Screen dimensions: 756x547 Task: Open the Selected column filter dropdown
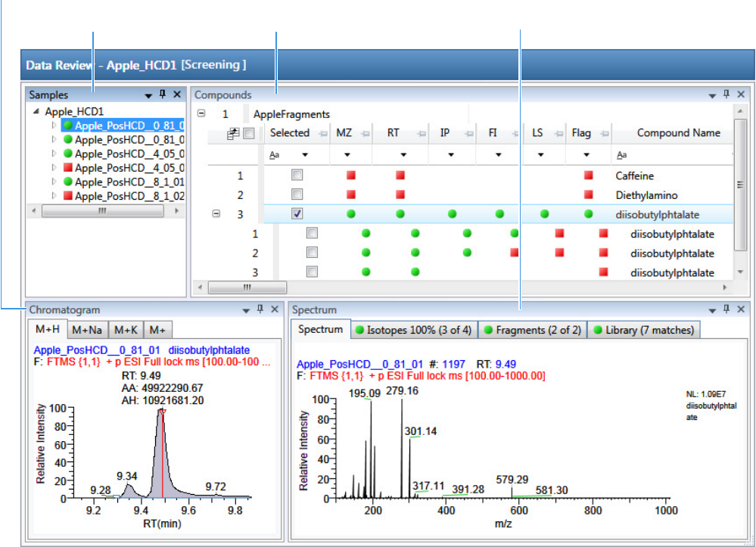click(305, 155)
